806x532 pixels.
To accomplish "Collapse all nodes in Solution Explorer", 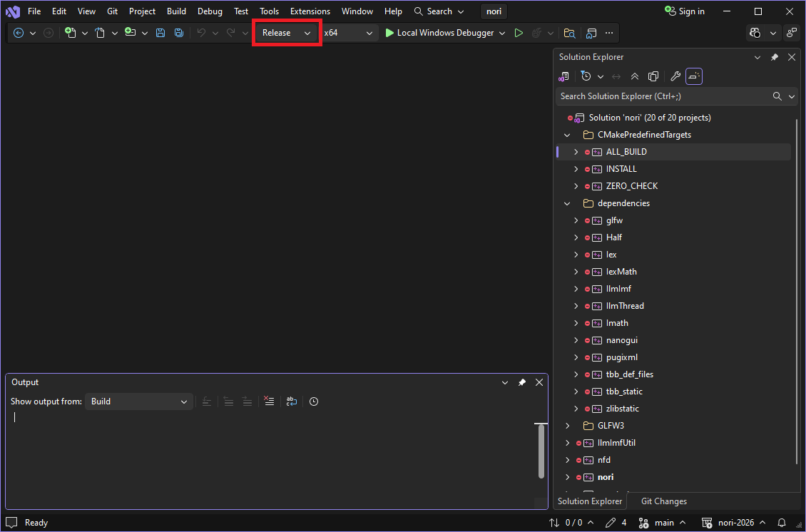I will 635,76.
